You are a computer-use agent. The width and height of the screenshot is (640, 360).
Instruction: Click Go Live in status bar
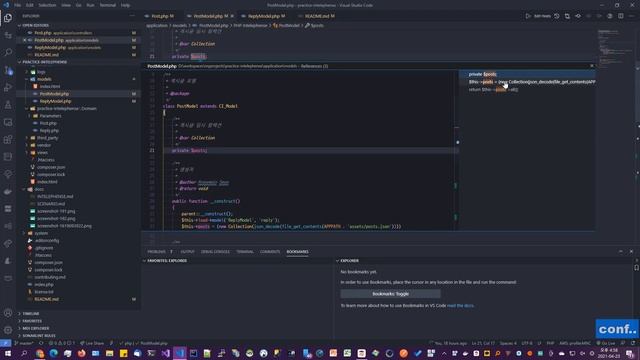click(x=606, y=343)
